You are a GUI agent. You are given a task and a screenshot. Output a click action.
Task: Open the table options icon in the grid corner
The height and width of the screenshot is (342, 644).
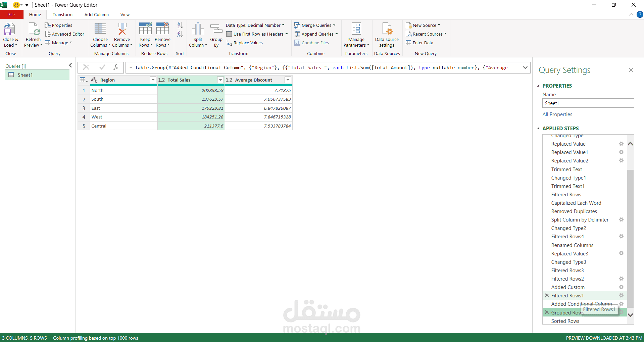pos(84,80)
